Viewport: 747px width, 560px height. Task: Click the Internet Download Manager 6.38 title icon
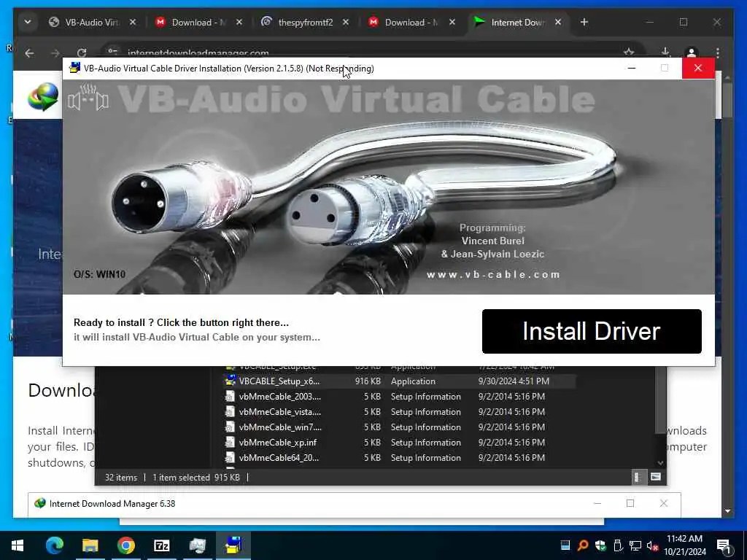point(40,503)
